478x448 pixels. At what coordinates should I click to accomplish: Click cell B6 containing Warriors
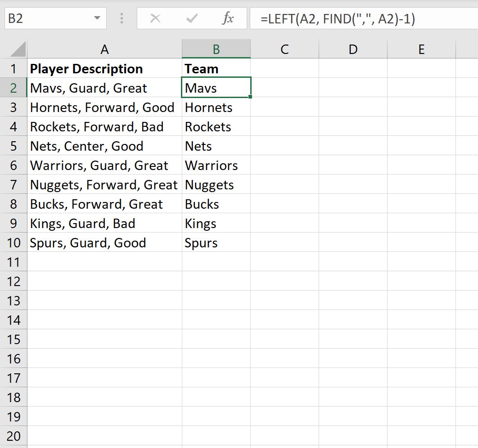pos(216,165)
